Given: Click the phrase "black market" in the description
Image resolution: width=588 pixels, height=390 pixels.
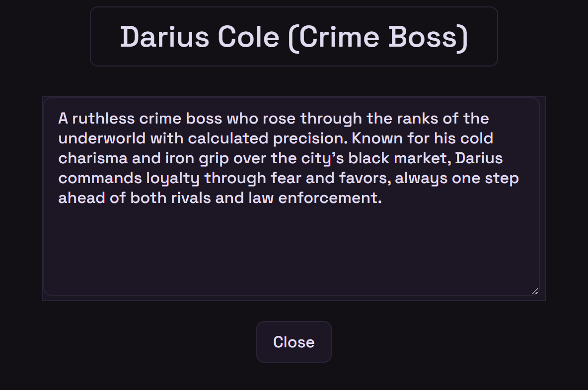Looking at the screenshot, I should [399, 158].
